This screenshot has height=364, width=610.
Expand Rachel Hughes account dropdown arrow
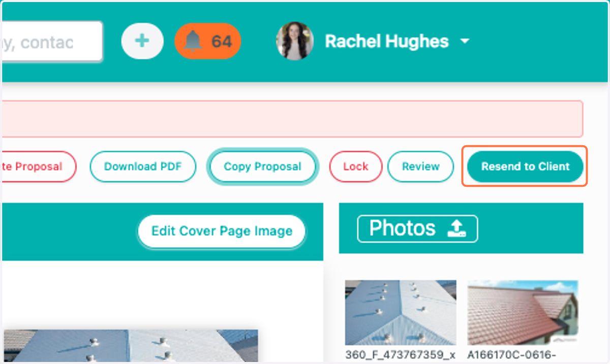click(465, 41)
